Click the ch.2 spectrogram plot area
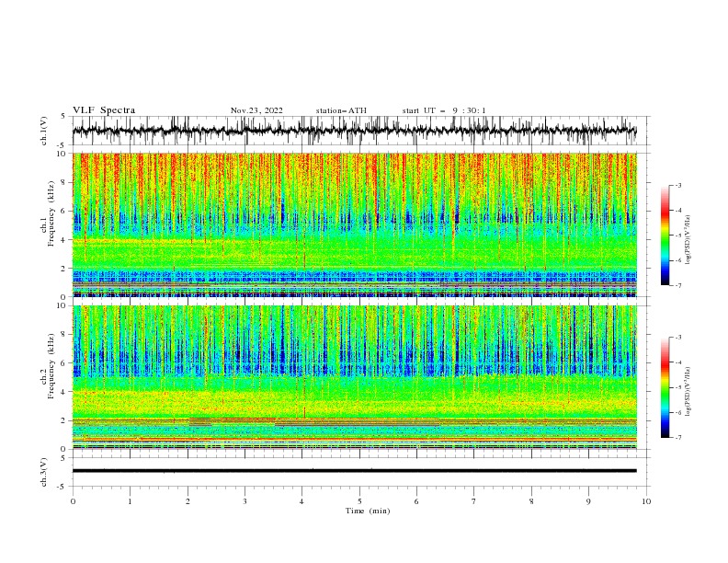Viewport: 728px width, 563px height. click(x=355, y=377)
